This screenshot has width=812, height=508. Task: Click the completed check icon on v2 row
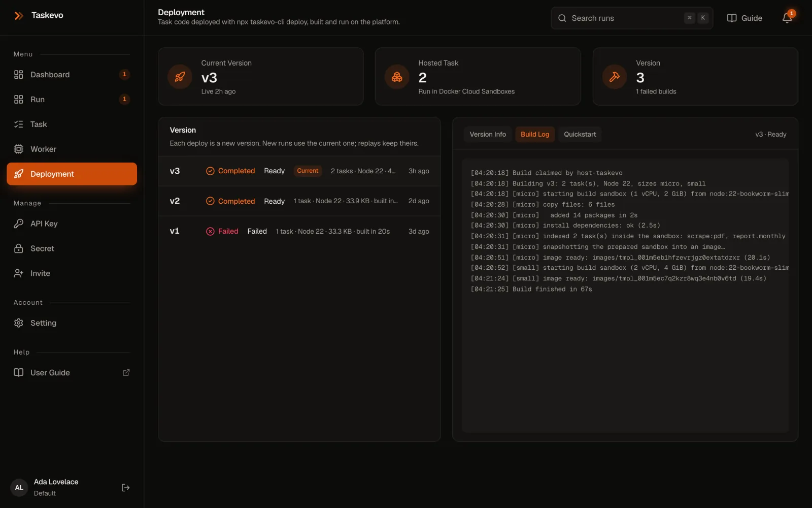click(210, 201)
